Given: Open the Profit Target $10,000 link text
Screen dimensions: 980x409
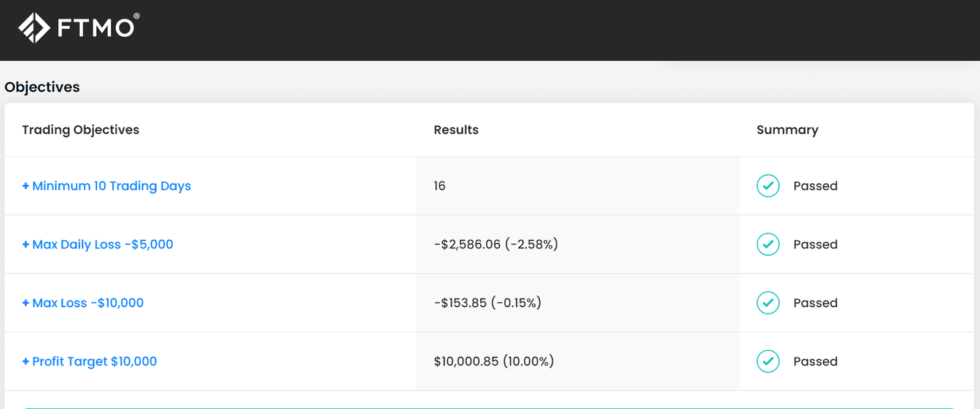Looking at the screenshot, I should point(94,362).
